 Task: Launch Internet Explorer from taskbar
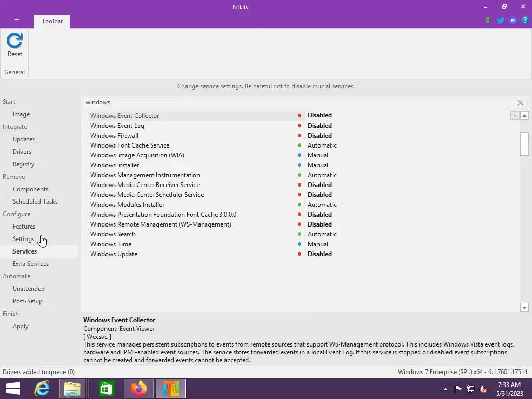tap(42, 389)
